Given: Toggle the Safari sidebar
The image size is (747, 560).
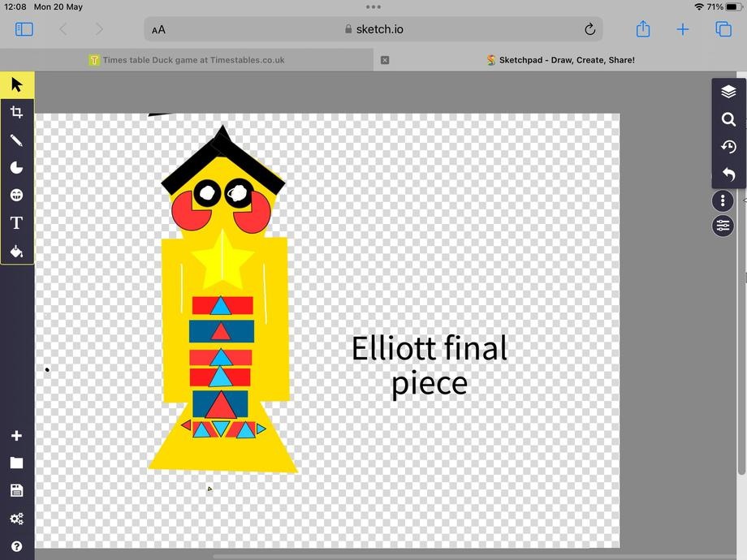Looking at the screenshot, I should coord(24,29).
